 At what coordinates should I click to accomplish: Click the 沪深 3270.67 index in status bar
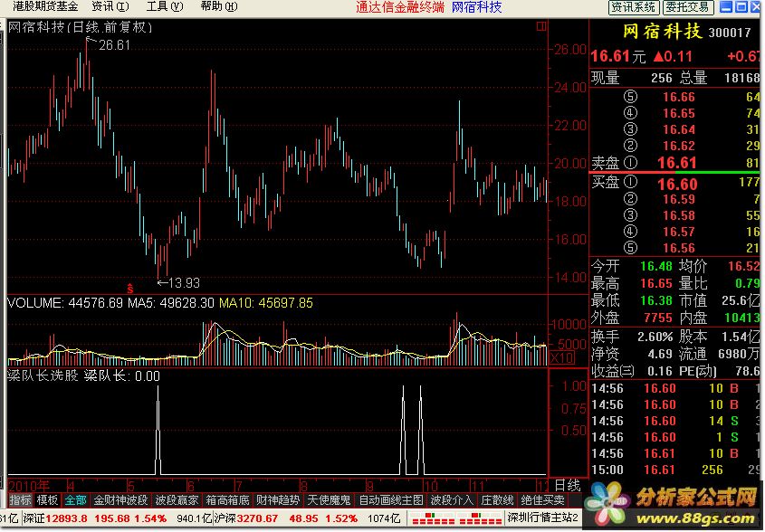[x=246, y=518]
